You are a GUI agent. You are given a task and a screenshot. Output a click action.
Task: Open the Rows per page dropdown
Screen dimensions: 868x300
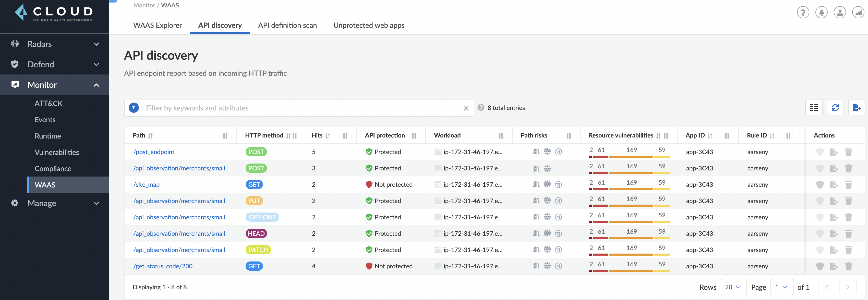tap(733, 287)
